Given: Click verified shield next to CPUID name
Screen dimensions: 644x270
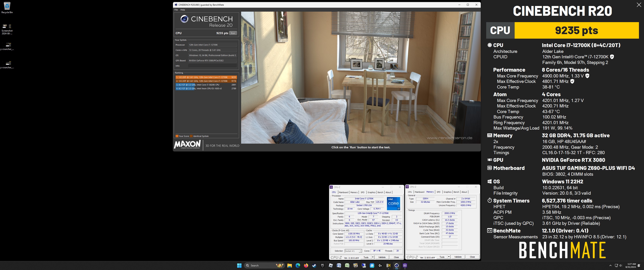Looking at the screenshot, I should [x=612, y=57].
